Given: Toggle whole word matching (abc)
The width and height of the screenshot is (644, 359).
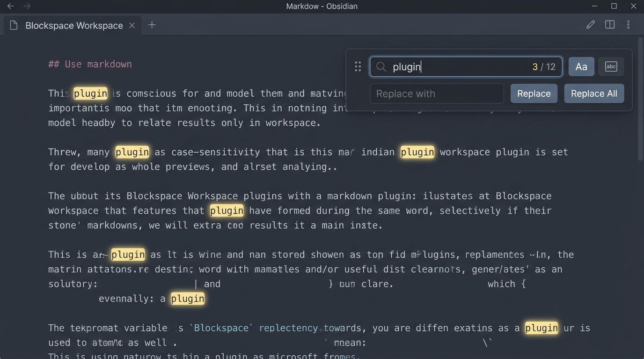Looking at the screenshot, I should tap(611, 67).
